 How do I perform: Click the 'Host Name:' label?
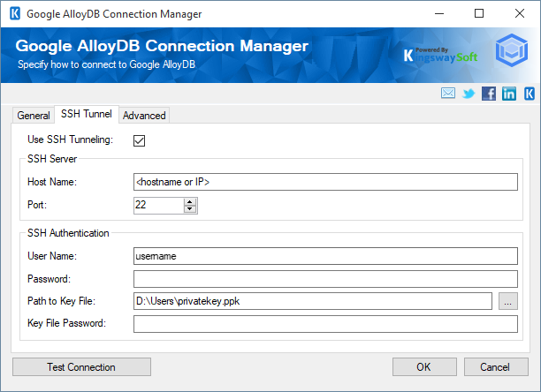tap(52, 182)
